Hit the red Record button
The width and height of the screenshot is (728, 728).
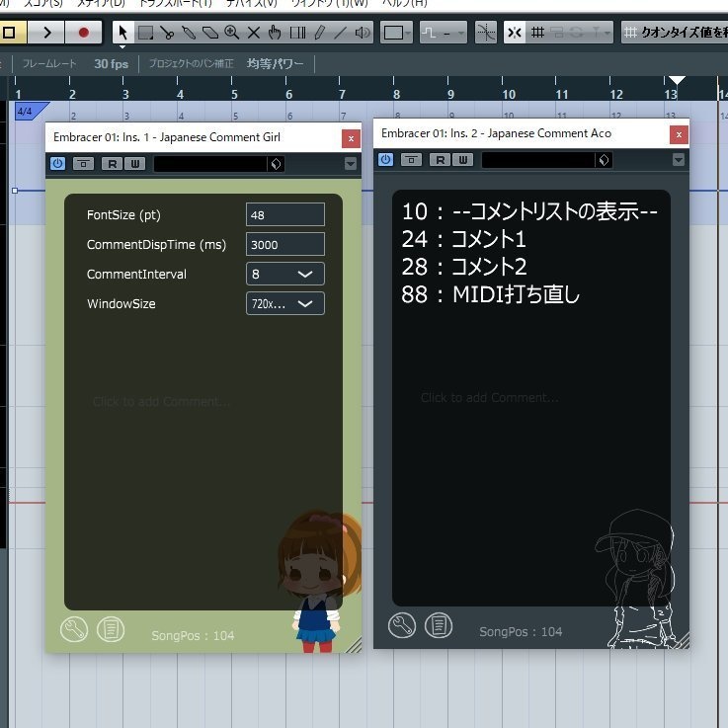[84, 33]
